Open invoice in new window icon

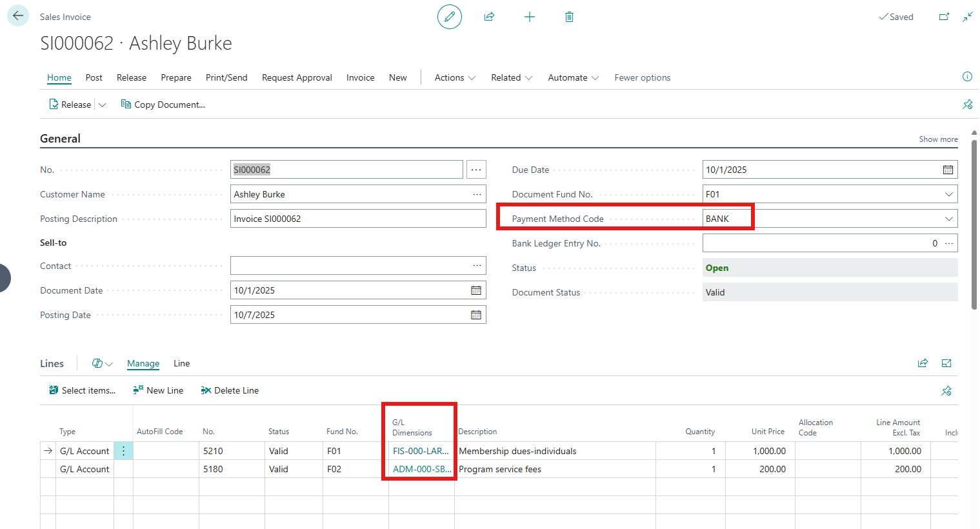(944, 17)
